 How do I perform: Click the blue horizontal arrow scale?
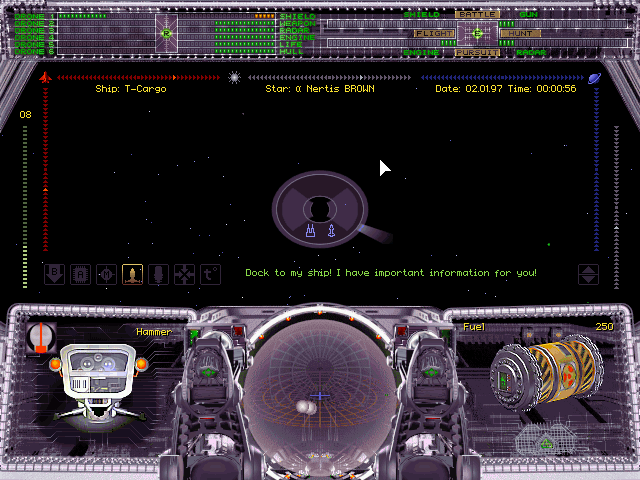tap(502, 77)
